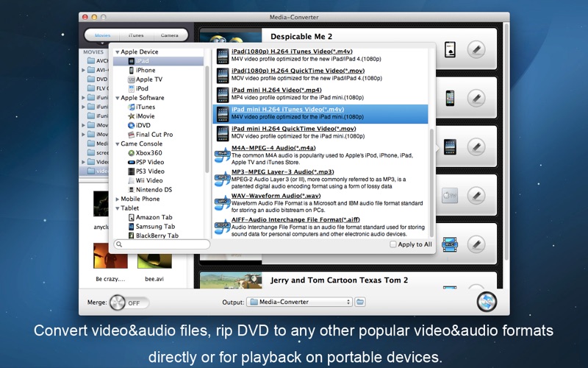Click the MP3 audio format icon
588x368 pixels.
point(222,178)
